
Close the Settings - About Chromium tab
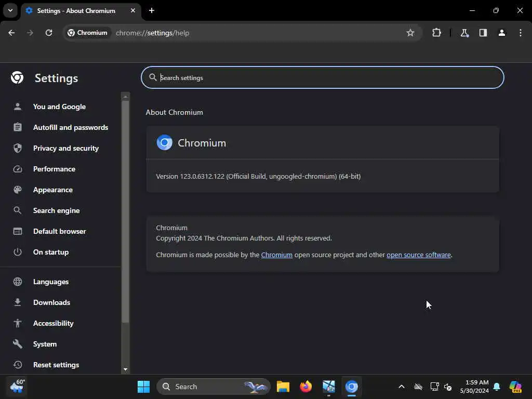click(133, 10)
